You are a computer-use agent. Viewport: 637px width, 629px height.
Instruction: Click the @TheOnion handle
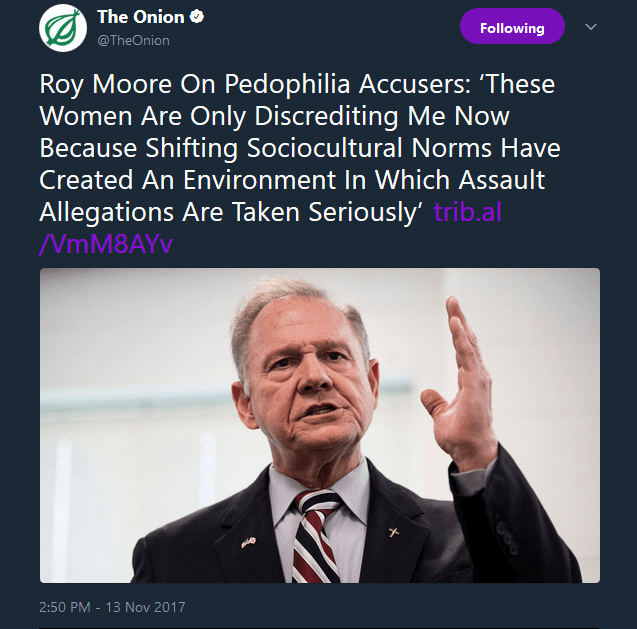133,40
